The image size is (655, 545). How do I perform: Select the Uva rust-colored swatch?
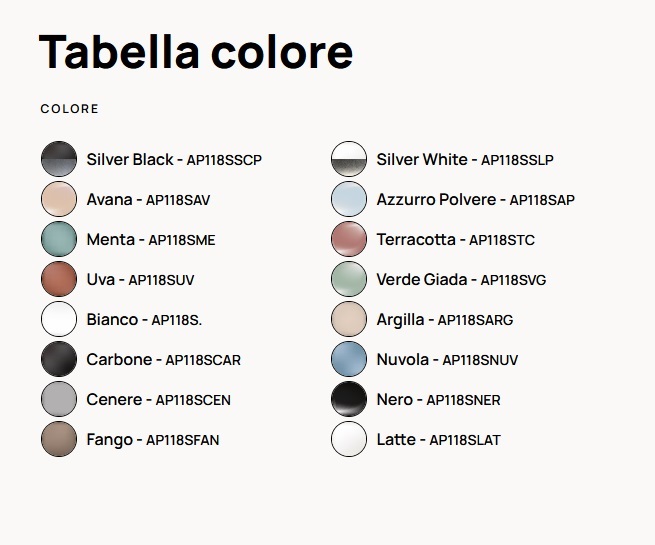click(x=59, y=279)
